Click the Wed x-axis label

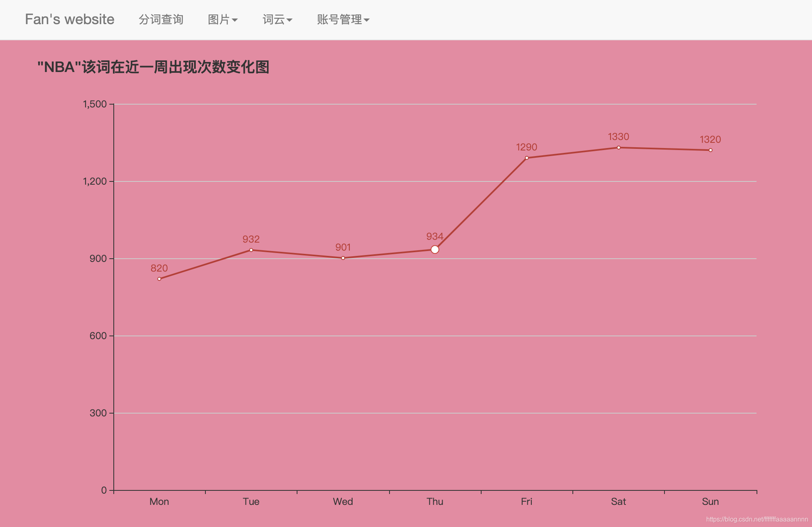coord(343,502)
